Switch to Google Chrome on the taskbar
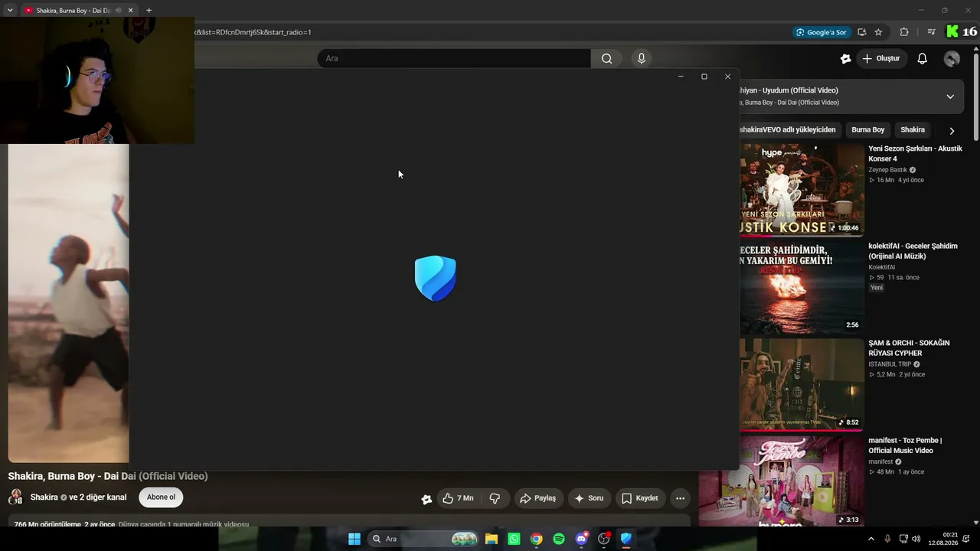Image resolution: width=980 pixels, height=551 pixels. click(x=537, y=539)
